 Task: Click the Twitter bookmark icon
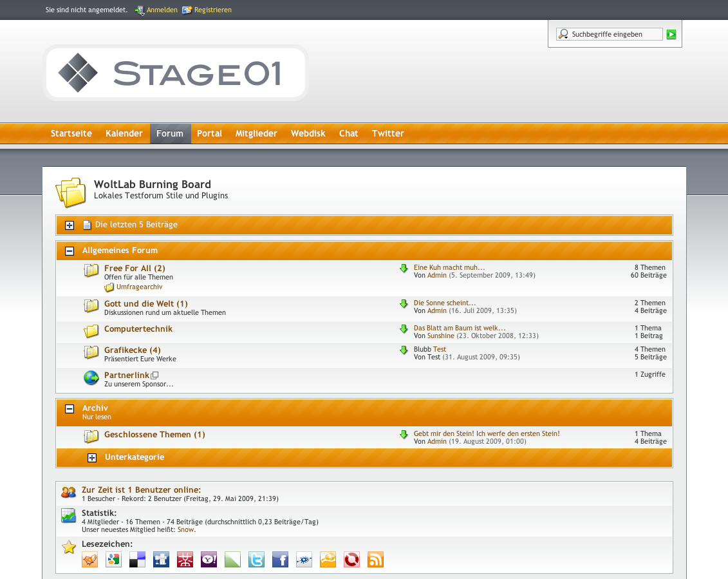pos(256,560)
